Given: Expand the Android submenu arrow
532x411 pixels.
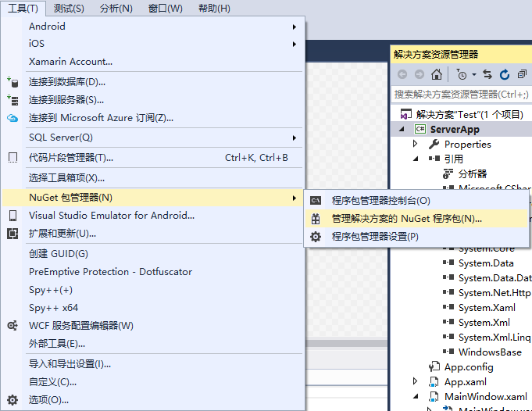Looking at the screenshot, I should [x=295, y=27].
